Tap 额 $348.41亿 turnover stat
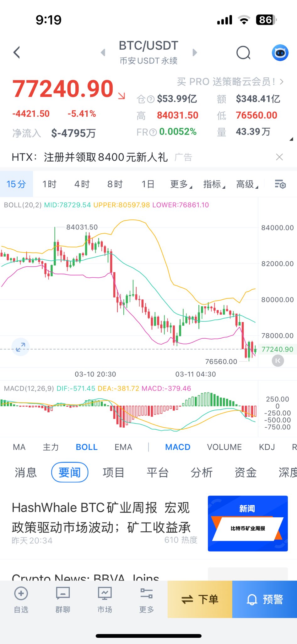The width and height of the screenshot is (297, 644). 248,99
